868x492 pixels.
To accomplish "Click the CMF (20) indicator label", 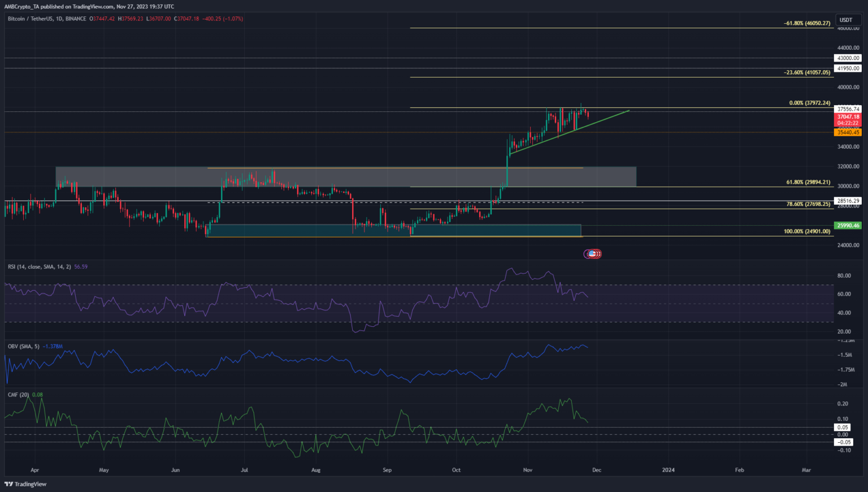I will coord(17,394).
